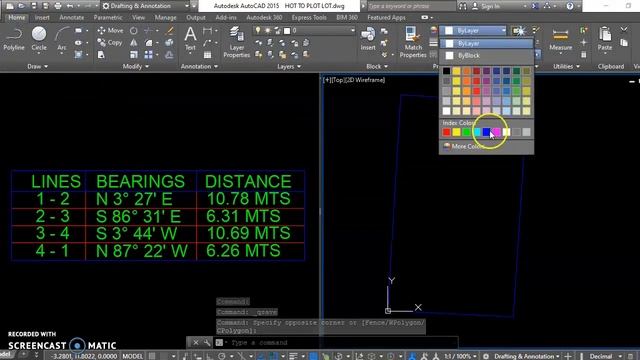This screenshot has width=640, height=360.
Task: Expand the Modify panel
Action: click(136, 66)
